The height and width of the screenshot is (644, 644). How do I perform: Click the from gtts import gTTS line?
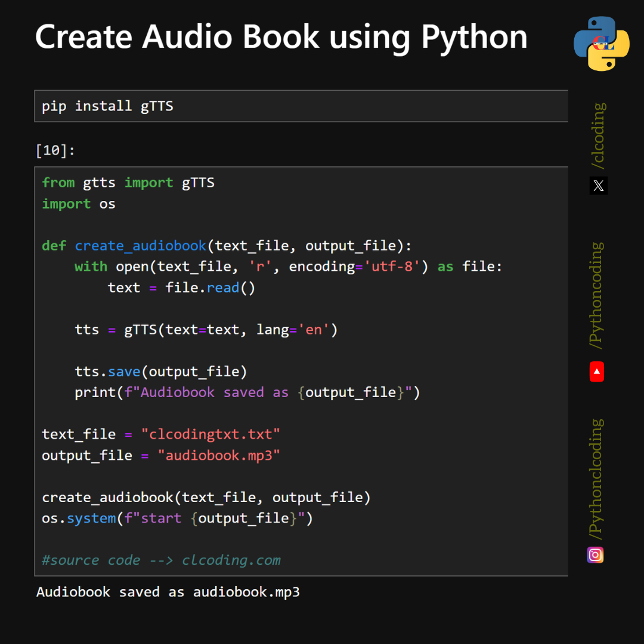pyautogui.click(x=128, y=182)
